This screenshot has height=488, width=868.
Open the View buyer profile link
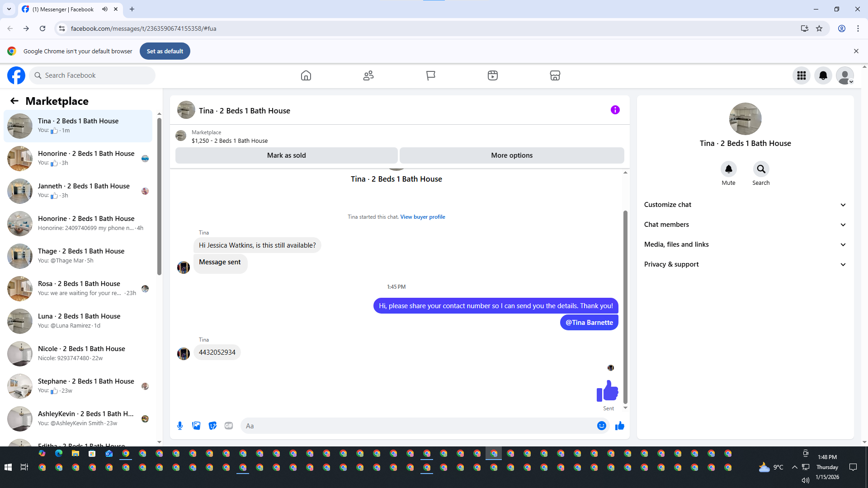coord(422,217)
